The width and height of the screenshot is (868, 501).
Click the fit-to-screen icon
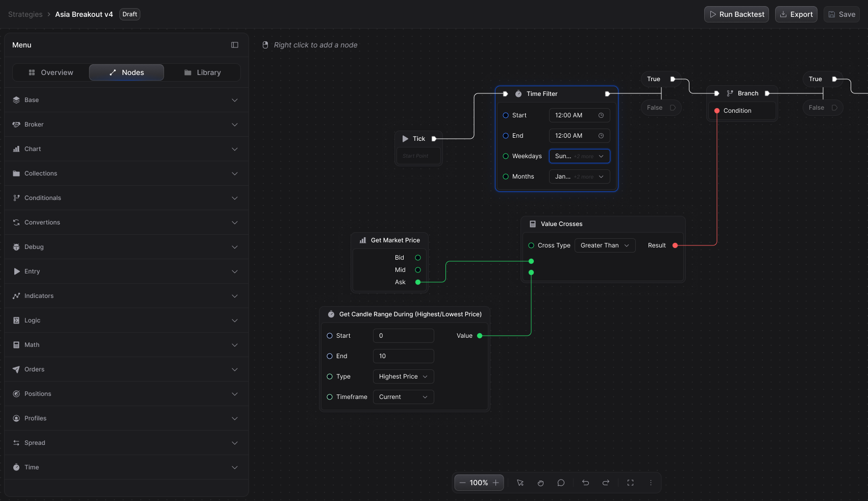pyautogui.click(x=630, y=483)
